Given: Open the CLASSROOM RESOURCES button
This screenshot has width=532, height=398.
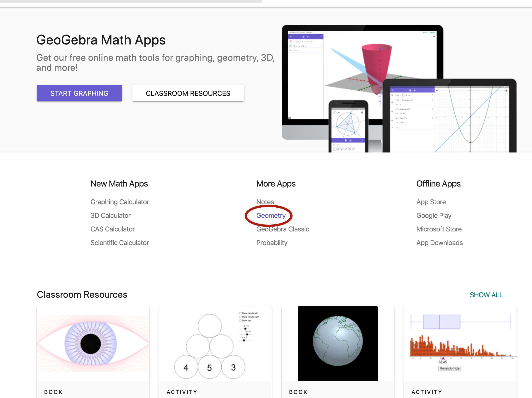Looking at the screenshot, I should (x=188, y=93).
